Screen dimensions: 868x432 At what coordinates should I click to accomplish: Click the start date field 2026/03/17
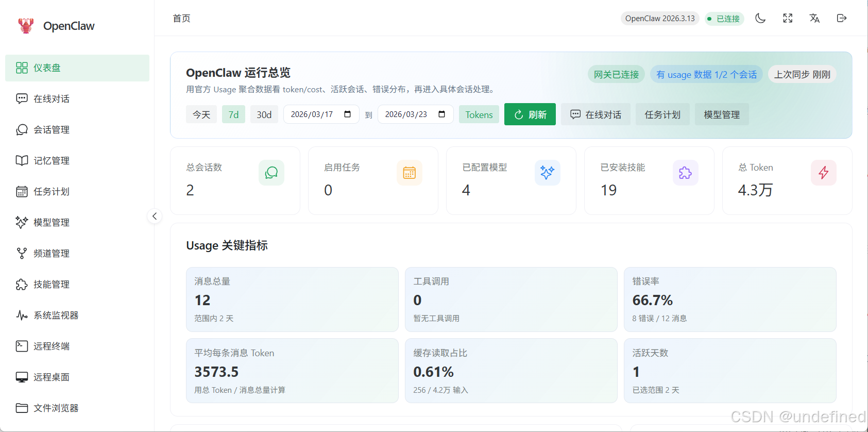coord(321,114)
